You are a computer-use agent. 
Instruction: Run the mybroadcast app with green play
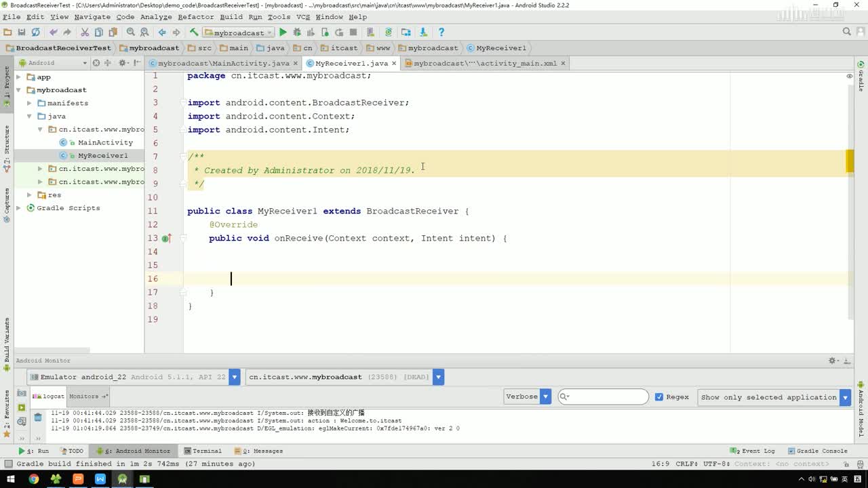coord(283,32)
